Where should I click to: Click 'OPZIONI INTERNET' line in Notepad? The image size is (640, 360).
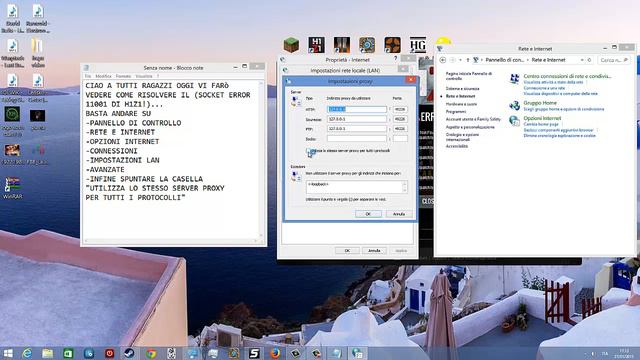point(122,142)
